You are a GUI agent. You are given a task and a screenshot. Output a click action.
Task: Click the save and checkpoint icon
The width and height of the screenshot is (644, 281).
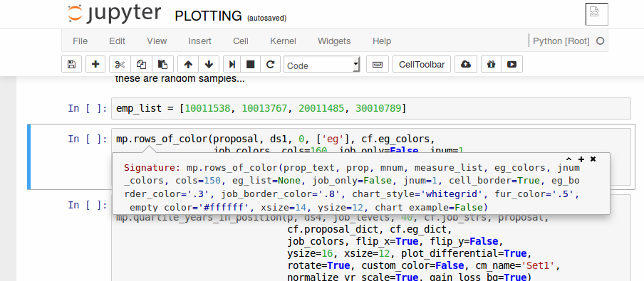click(71, 65)
